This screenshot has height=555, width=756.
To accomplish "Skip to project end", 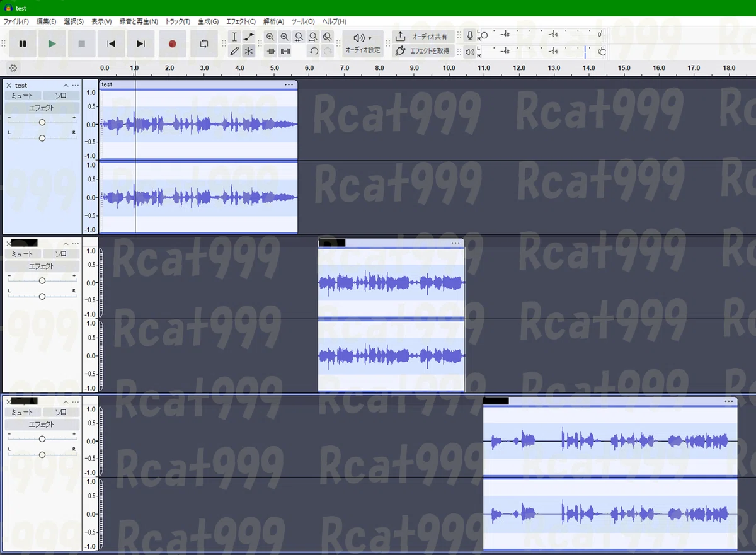I will [x=141, y=43].
